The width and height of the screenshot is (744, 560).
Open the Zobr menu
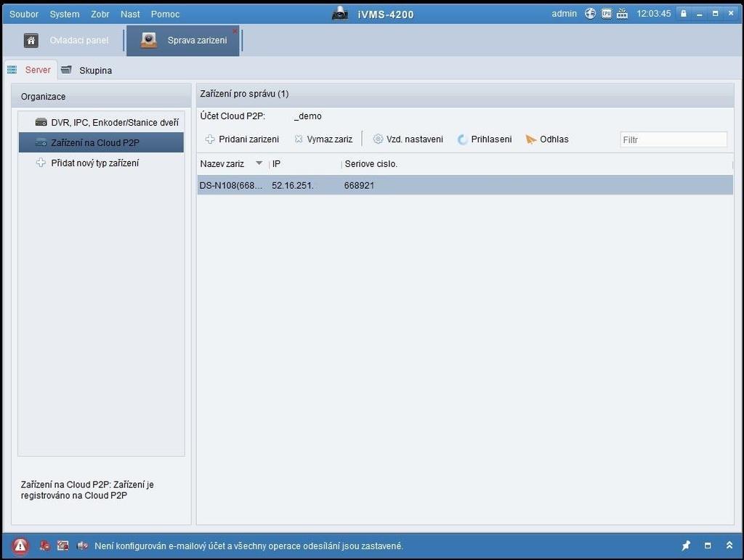(x=100, y=15)
